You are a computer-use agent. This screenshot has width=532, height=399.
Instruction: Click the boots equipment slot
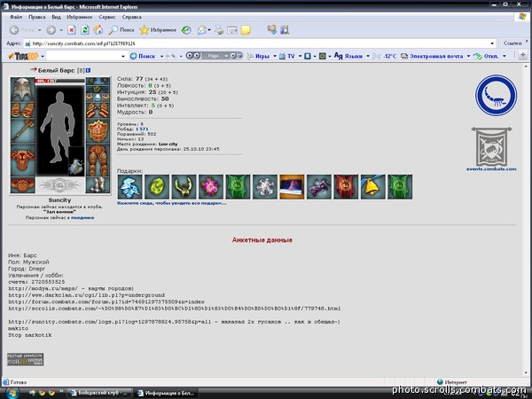point(98,185)
